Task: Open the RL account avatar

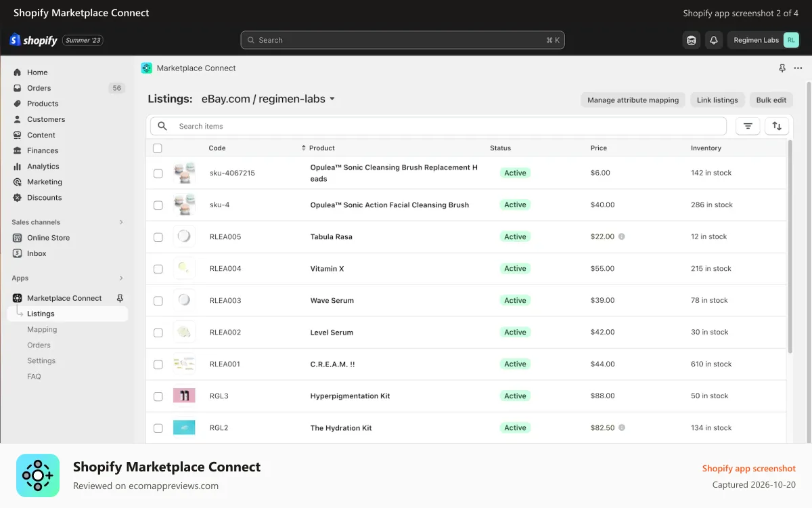Action: 791,40
